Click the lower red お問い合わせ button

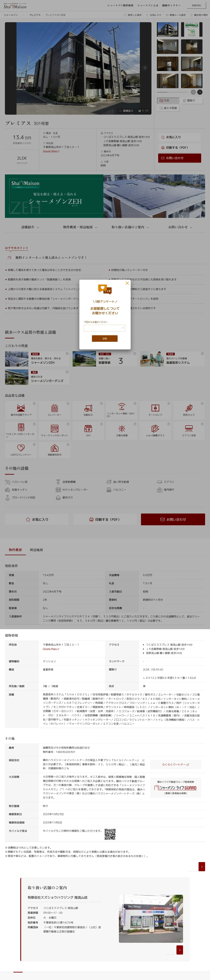(173, 519)
